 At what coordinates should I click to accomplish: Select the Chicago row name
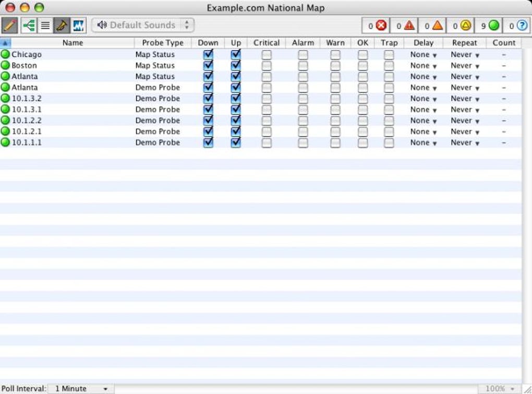pos(27,54)
